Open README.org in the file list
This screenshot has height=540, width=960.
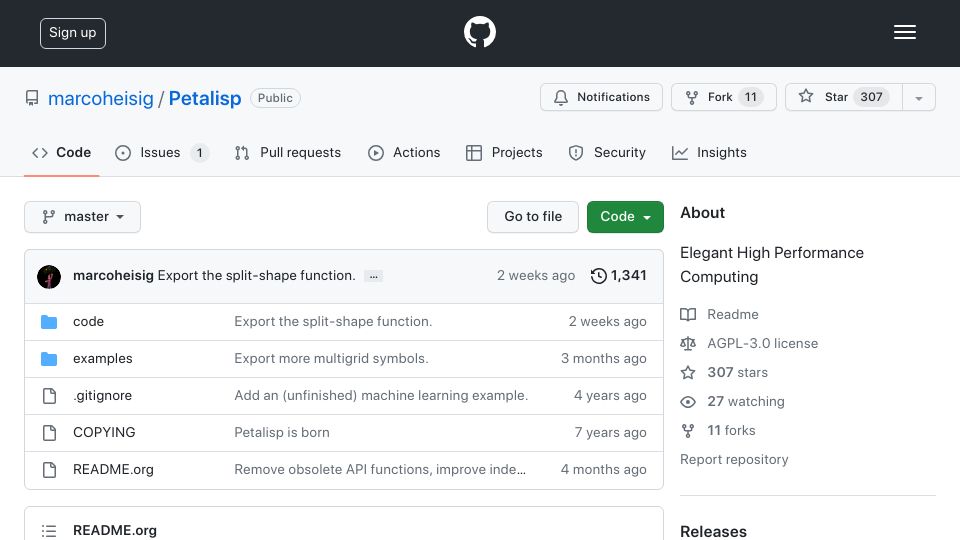tap(113, 470)
